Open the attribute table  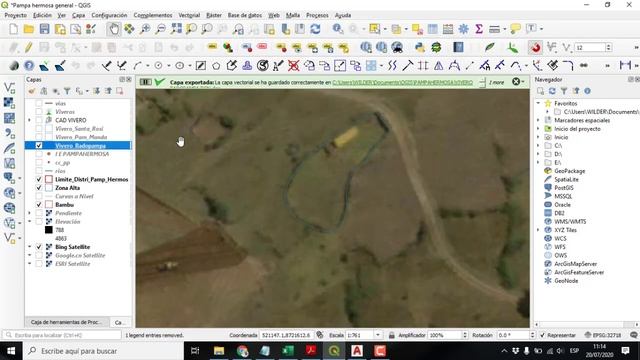pyautogui.click(x=433, y=29)
